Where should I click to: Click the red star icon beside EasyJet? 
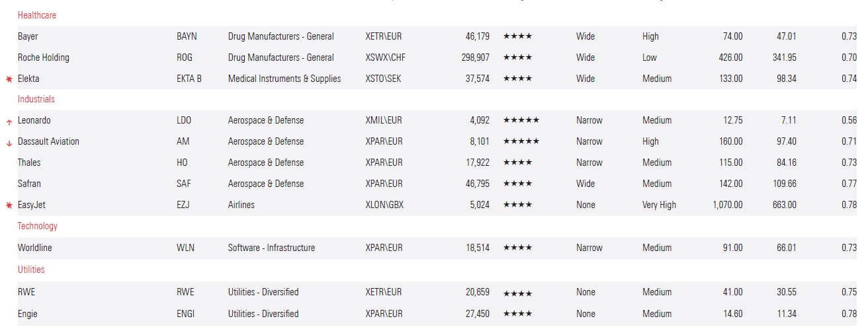tap(9, 206)
